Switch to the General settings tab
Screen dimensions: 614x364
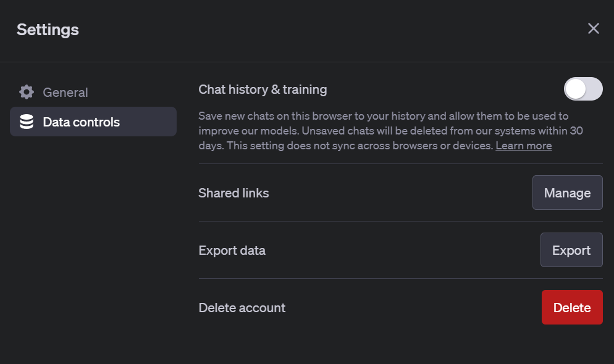tap(65, 93)
